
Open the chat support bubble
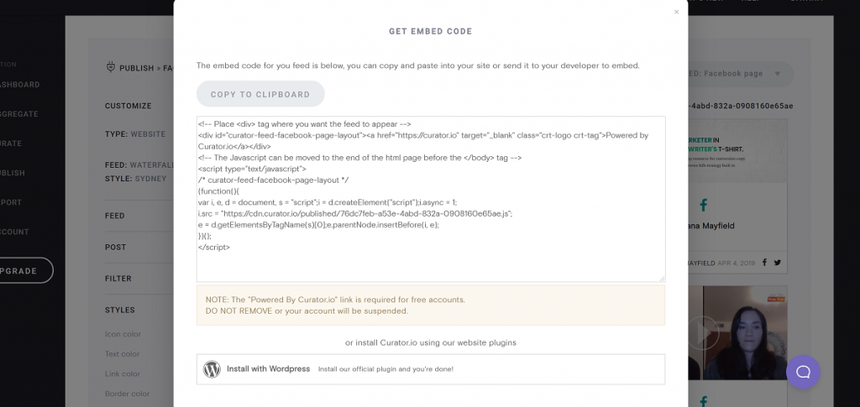point(802,372)
